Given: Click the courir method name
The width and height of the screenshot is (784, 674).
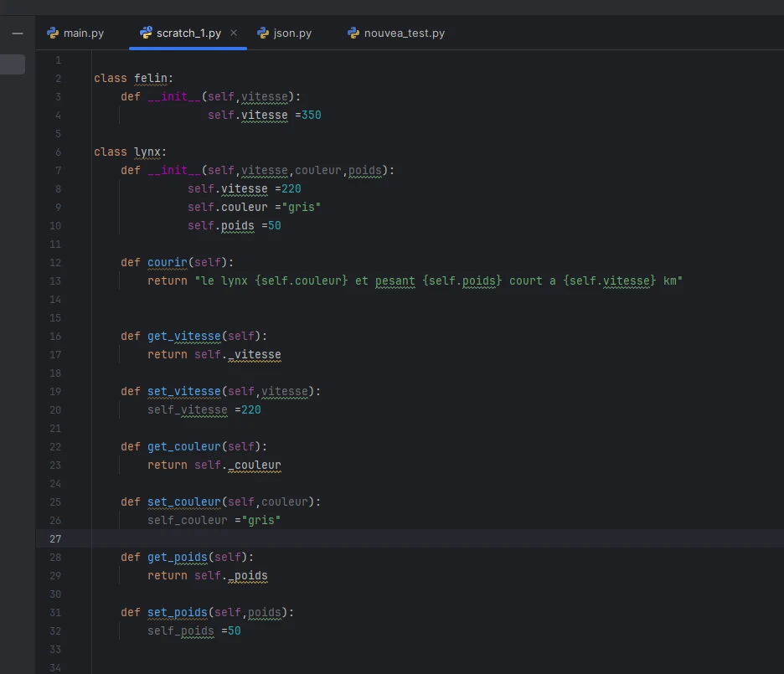Looking at the screenshot, I should [x=167, y=262].
